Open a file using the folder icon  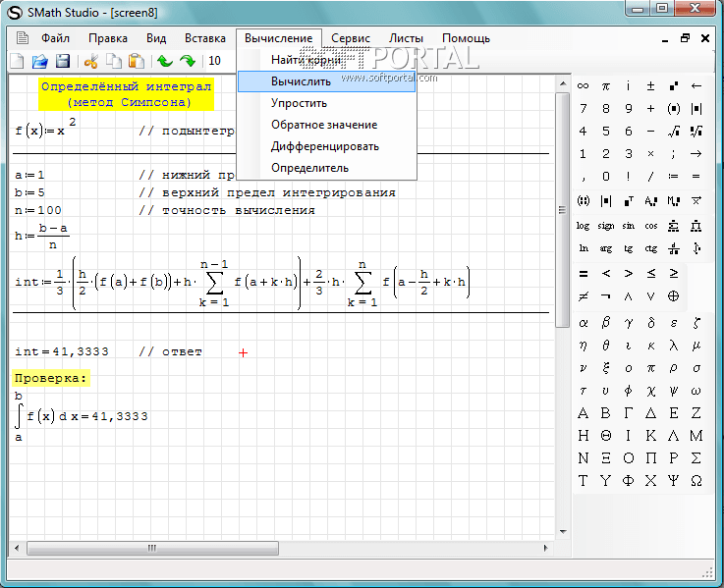[39, 61]
